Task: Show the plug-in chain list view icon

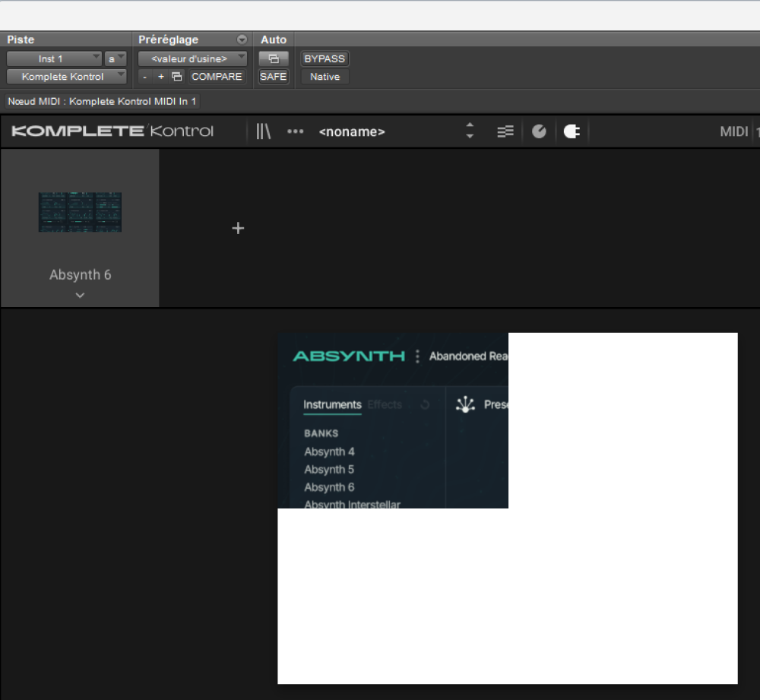Action: pos(505,131)
